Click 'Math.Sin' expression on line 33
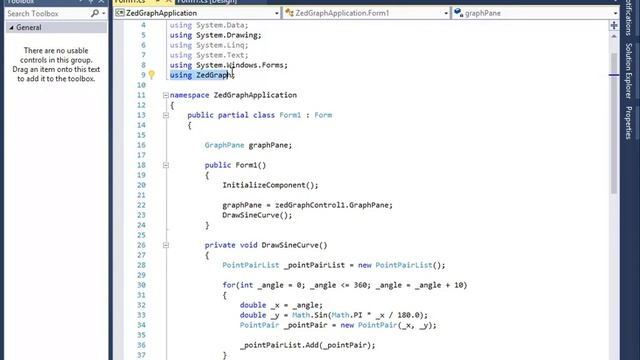 pyautogui.click(x=309, y=315)
